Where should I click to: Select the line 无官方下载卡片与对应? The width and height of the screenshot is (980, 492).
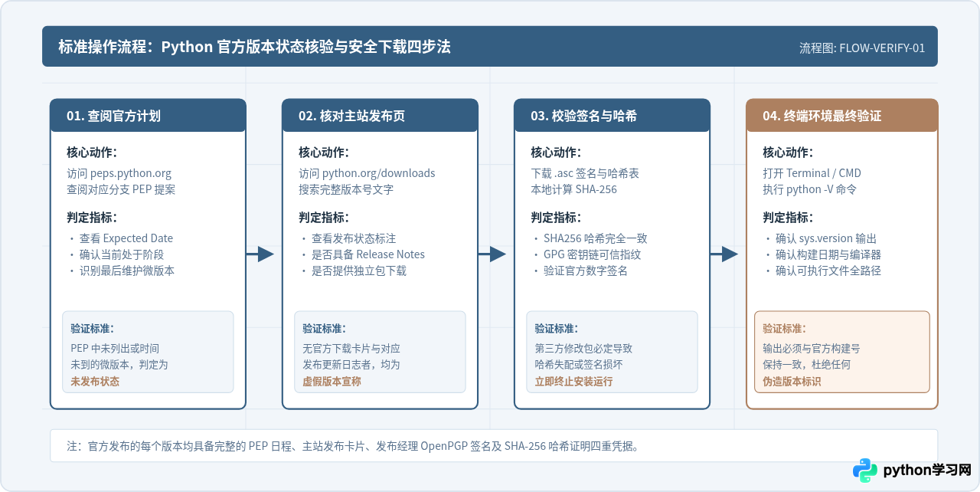point(351,349)
